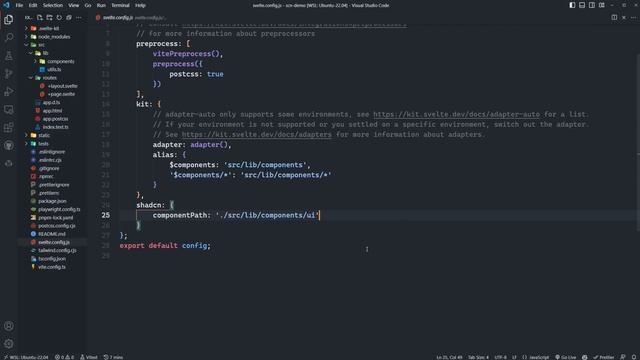This screenshot has width=640, height=360.
Task: Click the feedback icon left of the bell
Action: 623,357
